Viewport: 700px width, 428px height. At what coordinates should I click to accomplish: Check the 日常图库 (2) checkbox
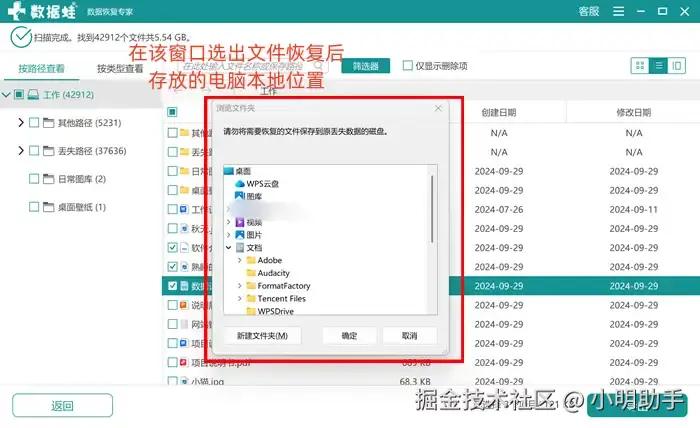[x=34, y=179]
